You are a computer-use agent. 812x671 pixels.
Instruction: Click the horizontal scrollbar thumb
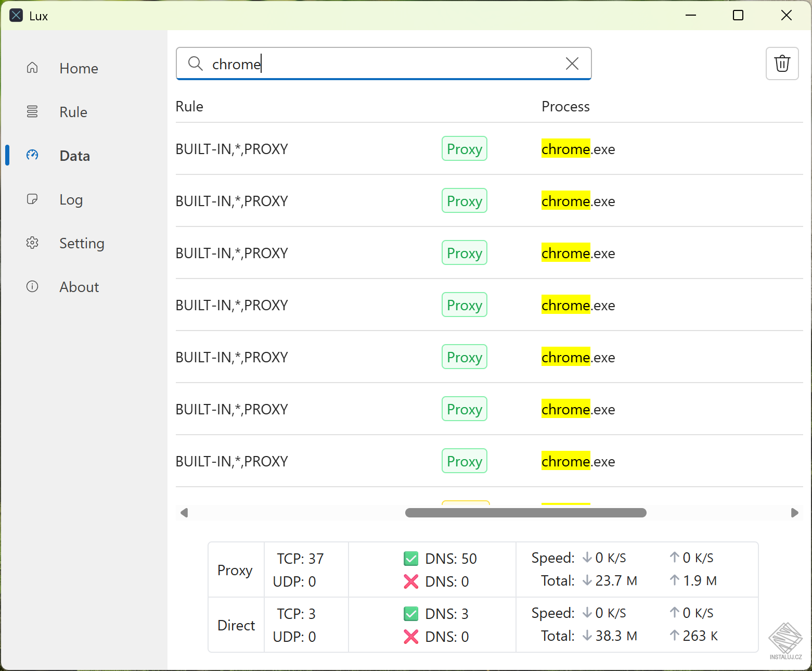click(x=526, y=513)
